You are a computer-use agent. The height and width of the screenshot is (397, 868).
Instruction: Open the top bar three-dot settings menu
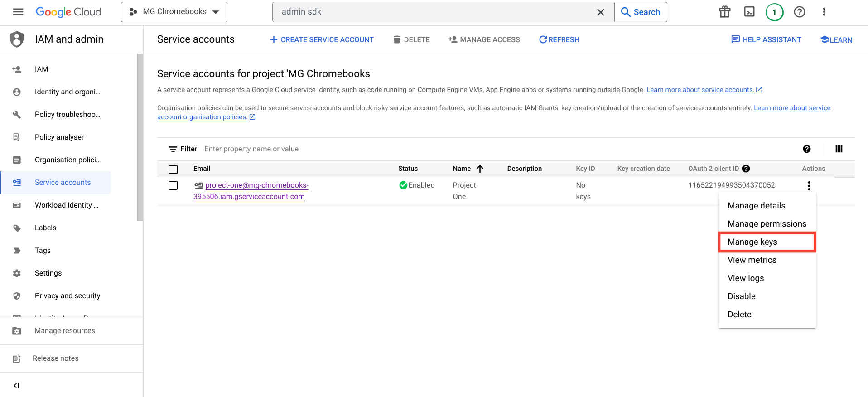(824, 12)
